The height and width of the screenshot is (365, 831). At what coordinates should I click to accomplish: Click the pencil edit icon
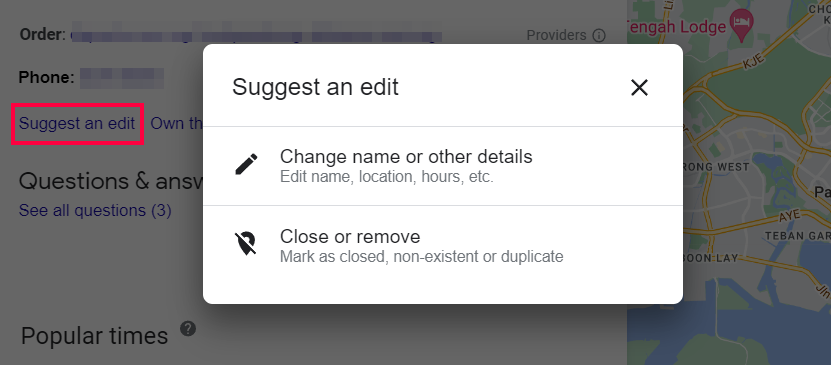click(246, 165)
